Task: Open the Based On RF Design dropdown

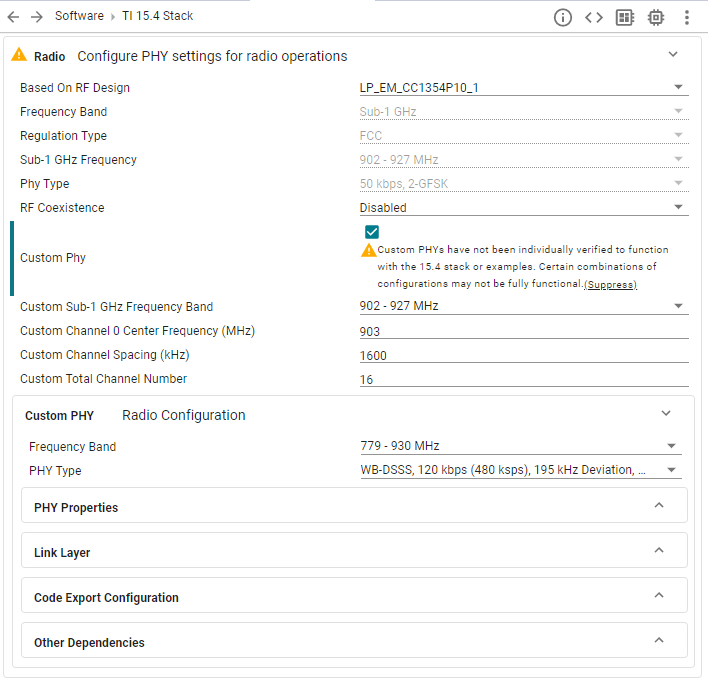Action: 523,88
